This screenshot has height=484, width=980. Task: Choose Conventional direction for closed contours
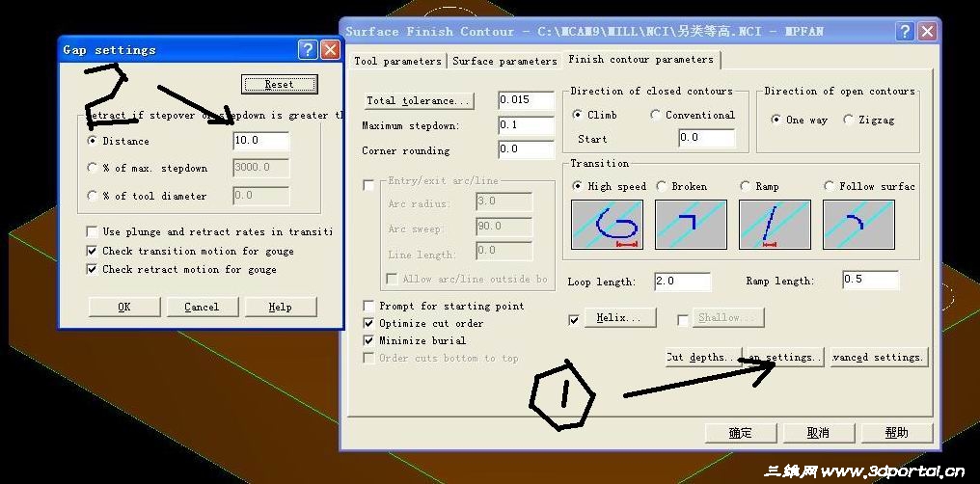coord(655,115)
